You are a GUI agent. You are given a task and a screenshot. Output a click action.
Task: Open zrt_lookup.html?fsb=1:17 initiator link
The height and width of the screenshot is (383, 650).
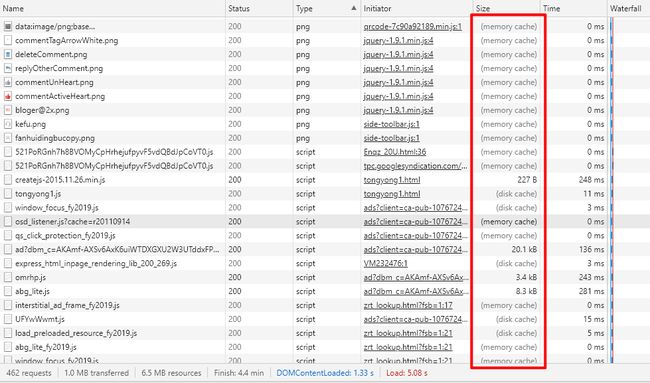point(408,305)
